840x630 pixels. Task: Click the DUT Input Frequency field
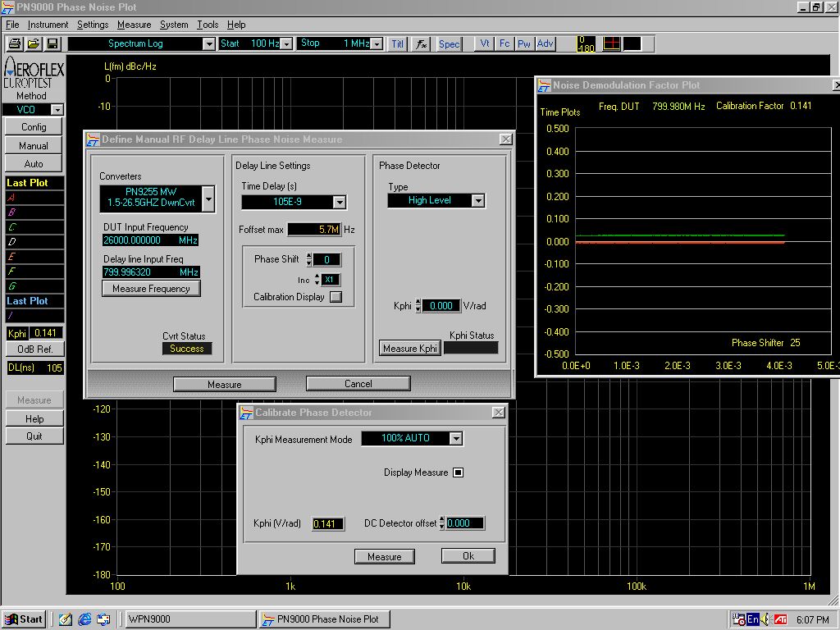tap(151, 240)
